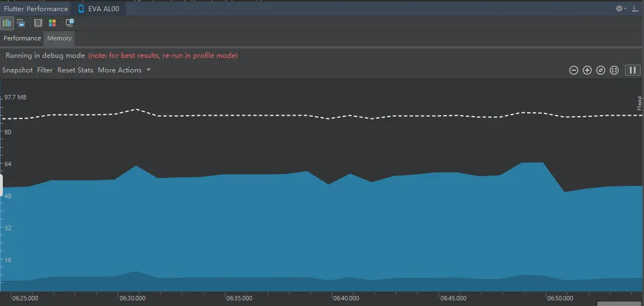Click the 32 axis value
The height and width of the screenshot is (306, 644).
coord(8,228)
